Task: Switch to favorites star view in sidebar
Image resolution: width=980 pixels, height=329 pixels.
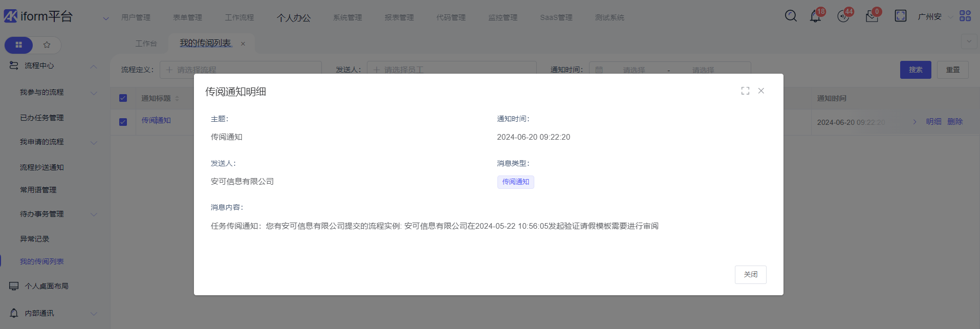Action: (47, 45)
